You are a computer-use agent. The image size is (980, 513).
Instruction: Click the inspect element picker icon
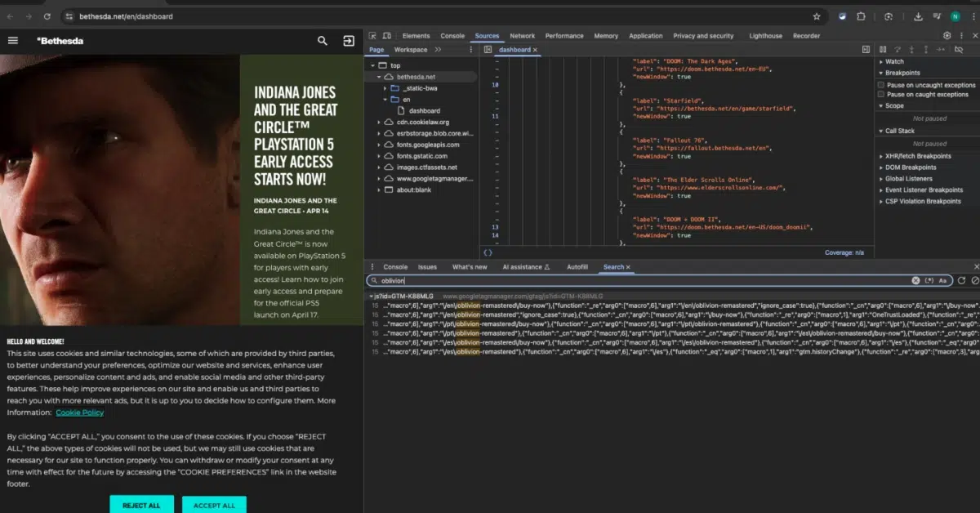tap(372, 36)
